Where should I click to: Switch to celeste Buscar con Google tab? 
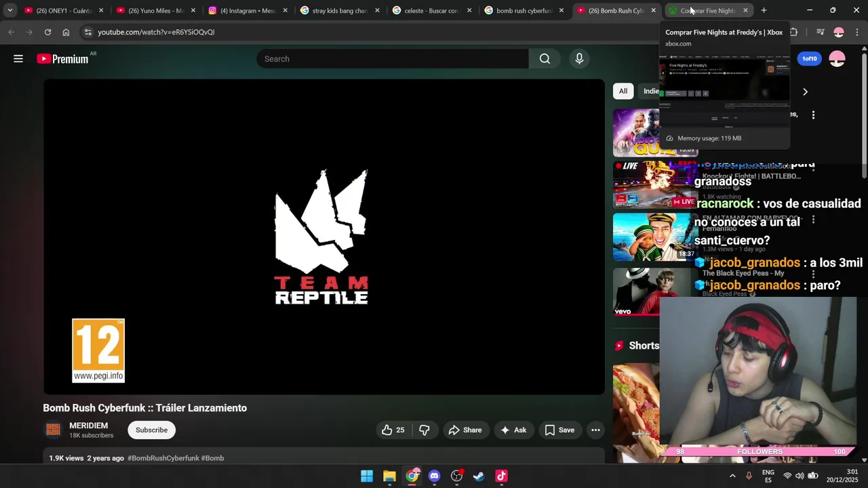pyautogui.click(x=430, y=10)
